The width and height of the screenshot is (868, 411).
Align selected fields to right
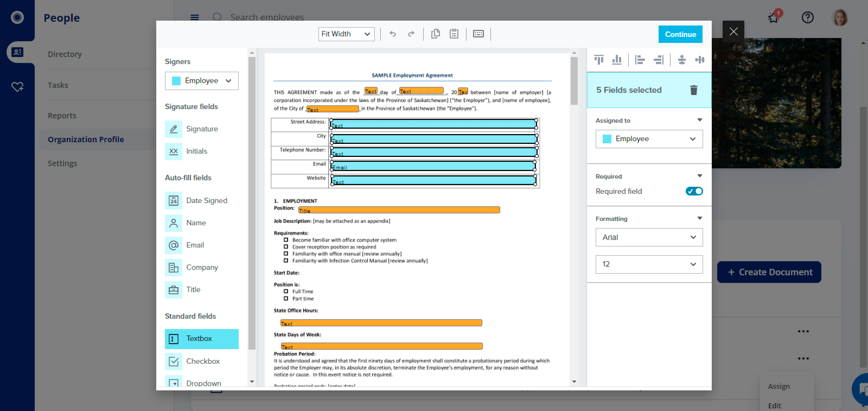coord(658,60)
